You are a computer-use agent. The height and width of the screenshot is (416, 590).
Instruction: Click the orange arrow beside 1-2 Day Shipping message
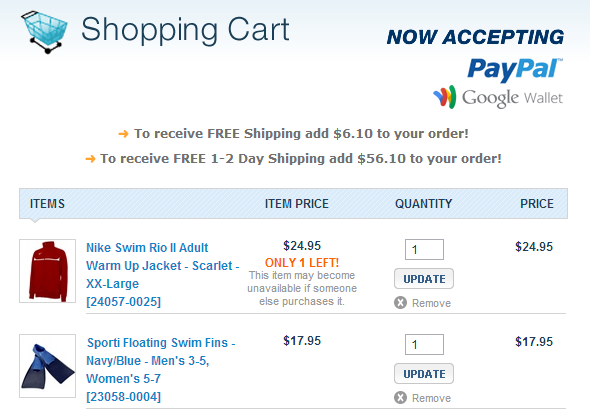pyautogui.click(x=90, y=159)
